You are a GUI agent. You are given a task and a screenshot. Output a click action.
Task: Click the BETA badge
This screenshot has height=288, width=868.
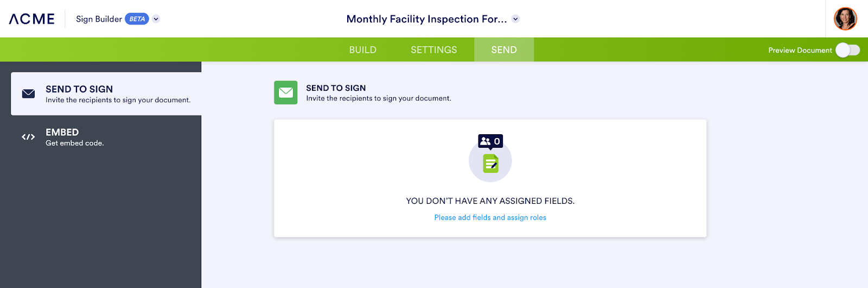point(137,19)
